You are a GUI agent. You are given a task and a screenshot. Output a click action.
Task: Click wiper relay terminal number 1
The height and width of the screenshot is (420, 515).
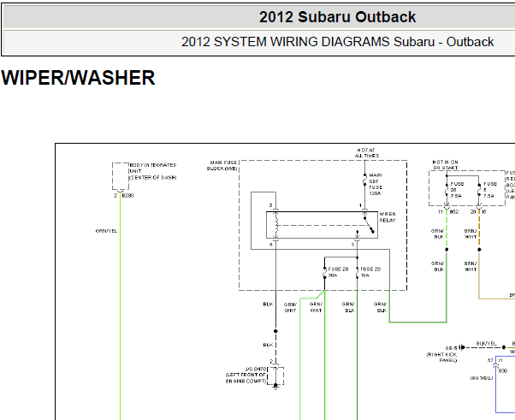click(360, 205)
